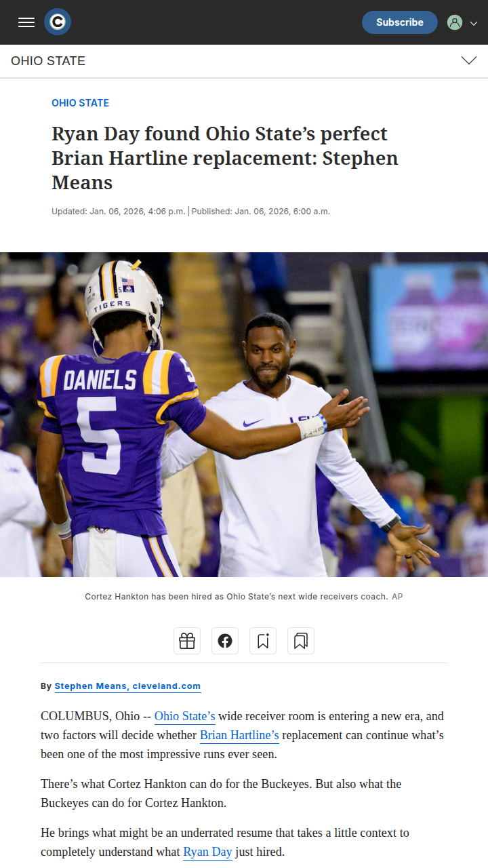Open the LSU Daniels hero photo
Screen dimensions: 488x868
(244, 414)
